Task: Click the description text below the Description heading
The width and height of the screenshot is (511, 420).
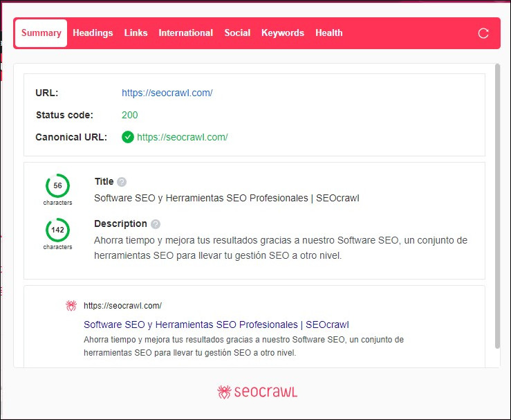Action: pos(281,248)
